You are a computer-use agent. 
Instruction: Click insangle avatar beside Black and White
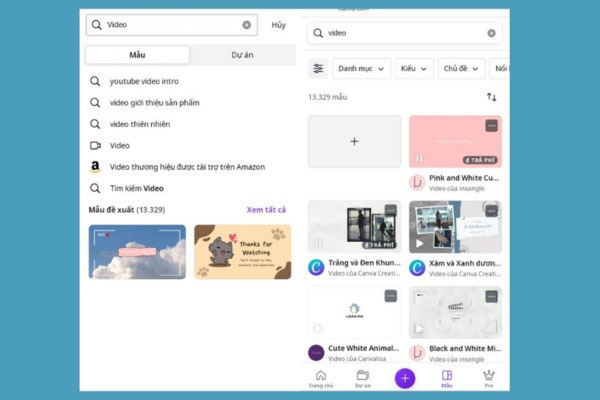(417, 353)
